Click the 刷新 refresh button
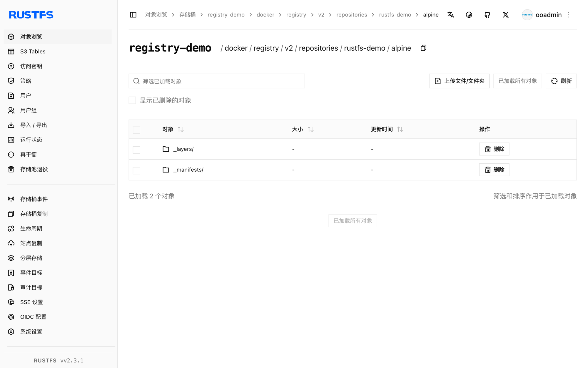Image resolution: width=588 pixels, height=368 pixels. [561, 81]
